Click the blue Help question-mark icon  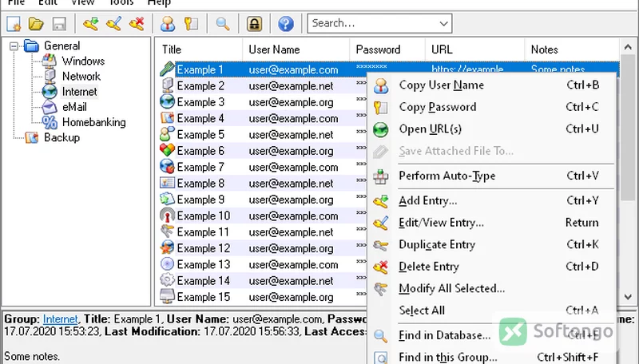click(286, 24)
